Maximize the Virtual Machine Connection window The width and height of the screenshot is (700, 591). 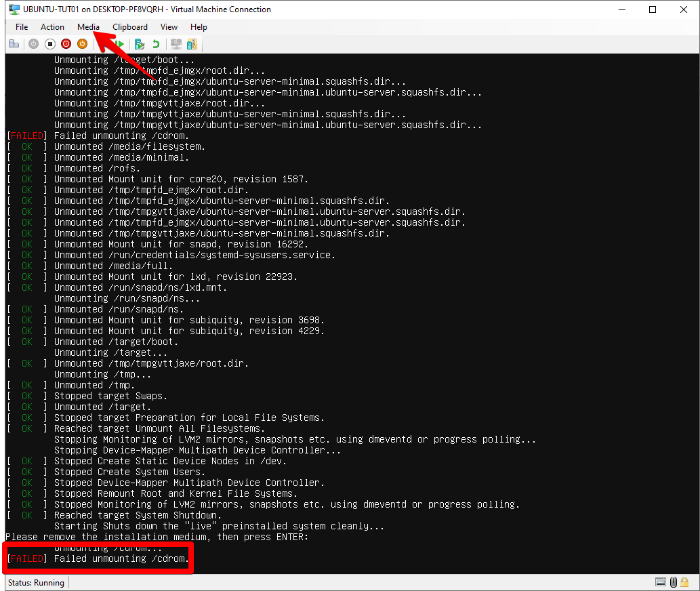click(653, 9)
